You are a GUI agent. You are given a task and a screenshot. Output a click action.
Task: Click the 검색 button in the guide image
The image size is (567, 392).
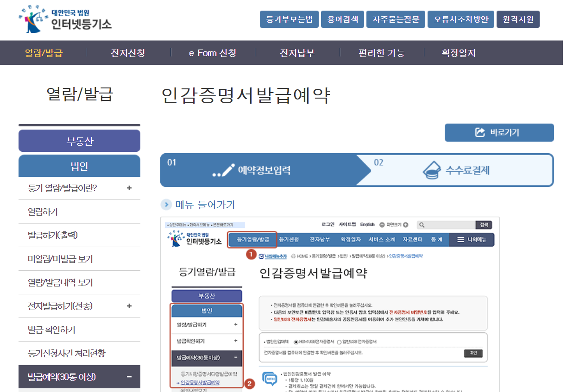coord(484,225)
